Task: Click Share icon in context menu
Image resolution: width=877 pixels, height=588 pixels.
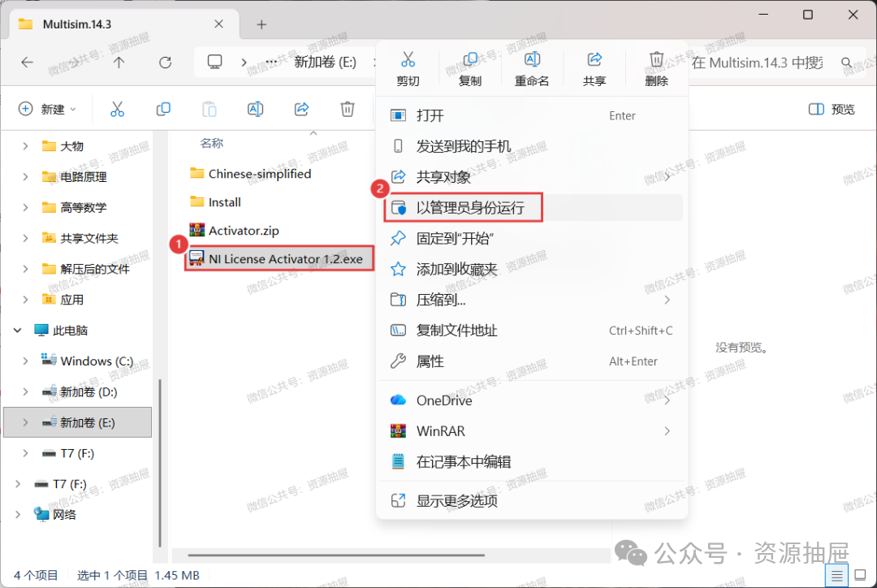Action: (594, 59)
